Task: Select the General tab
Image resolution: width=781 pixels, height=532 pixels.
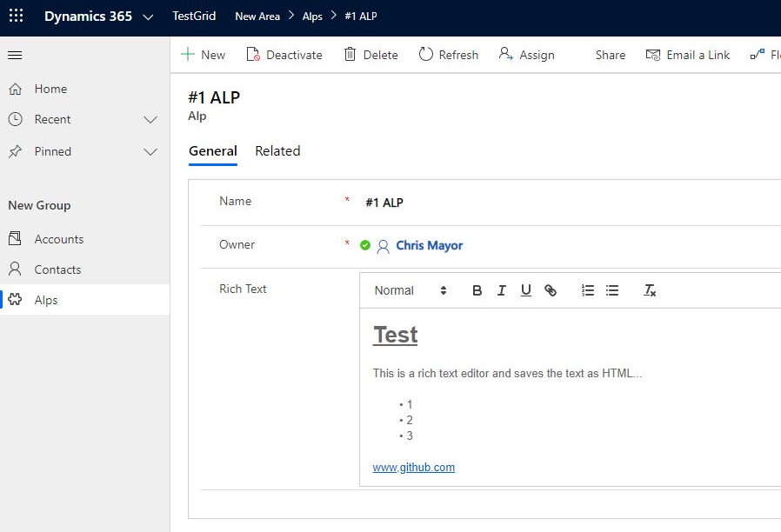Action: [213, 151]
